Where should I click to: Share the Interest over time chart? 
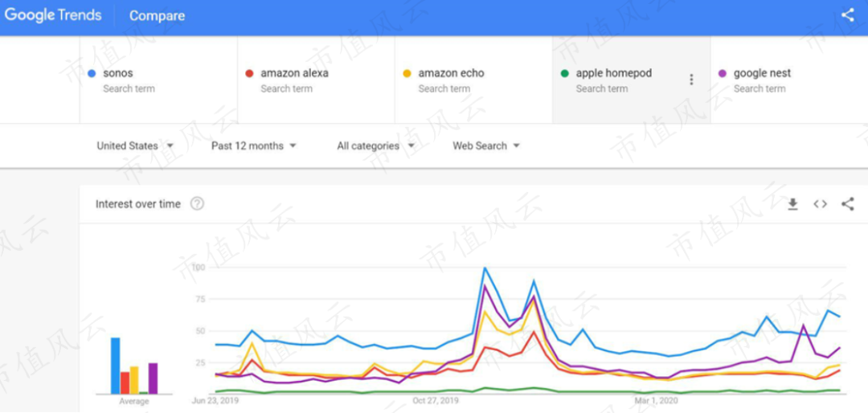pyautogui.click(x=847, y=204)
